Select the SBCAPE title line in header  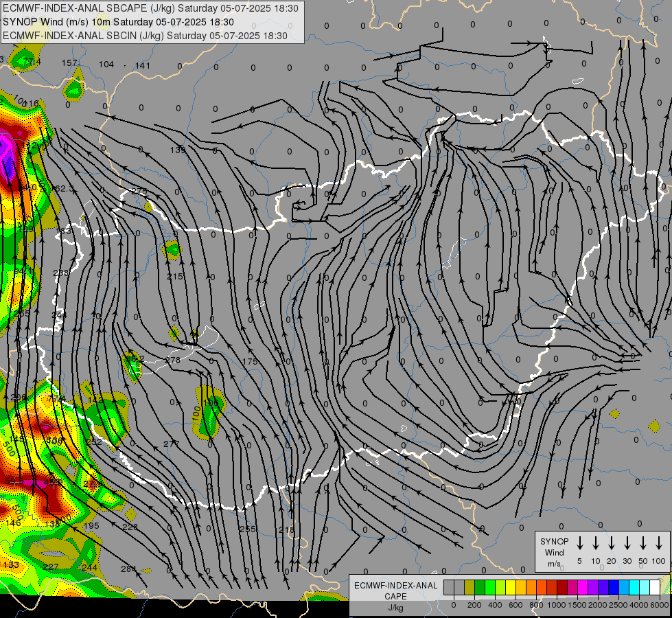(150, 8)
